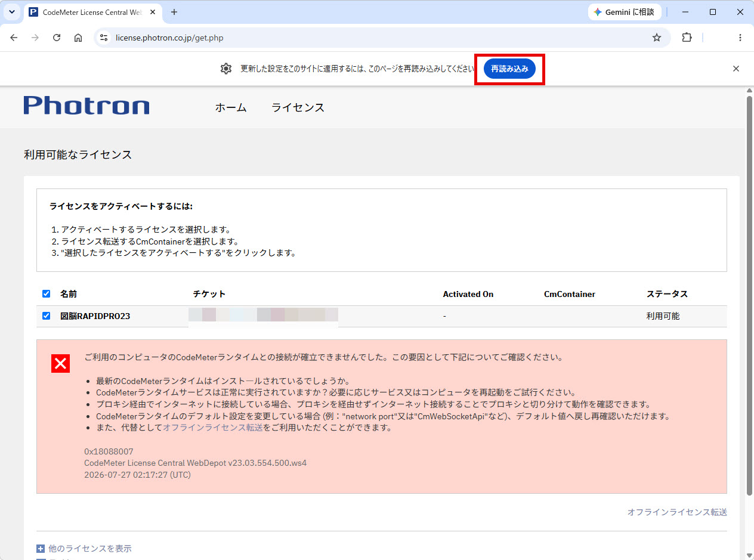View site information icon in address bar

tap(104, 38)
